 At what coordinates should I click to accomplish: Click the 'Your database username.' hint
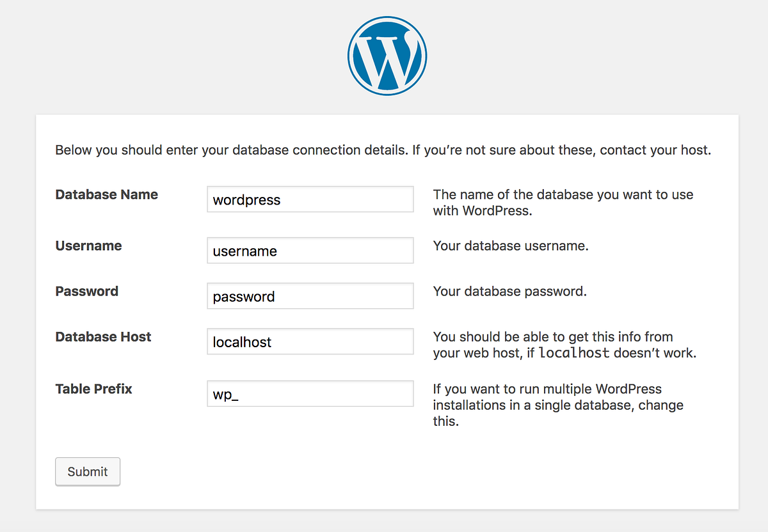coord(511,246)
